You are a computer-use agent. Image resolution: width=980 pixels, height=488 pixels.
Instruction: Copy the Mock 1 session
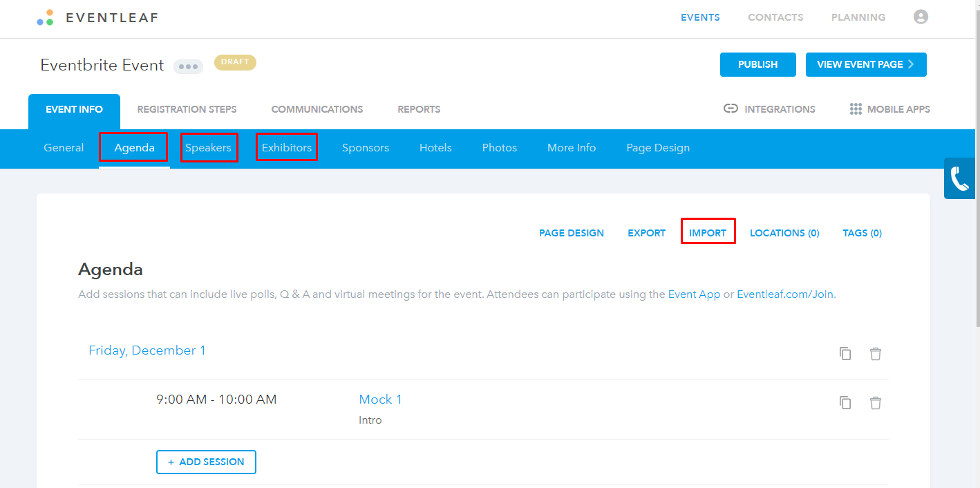click(845, 402)
